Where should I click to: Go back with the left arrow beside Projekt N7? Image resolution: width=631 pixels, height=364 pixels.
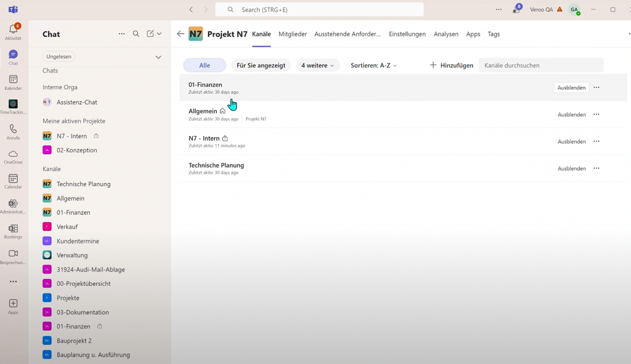coord(181,34)
